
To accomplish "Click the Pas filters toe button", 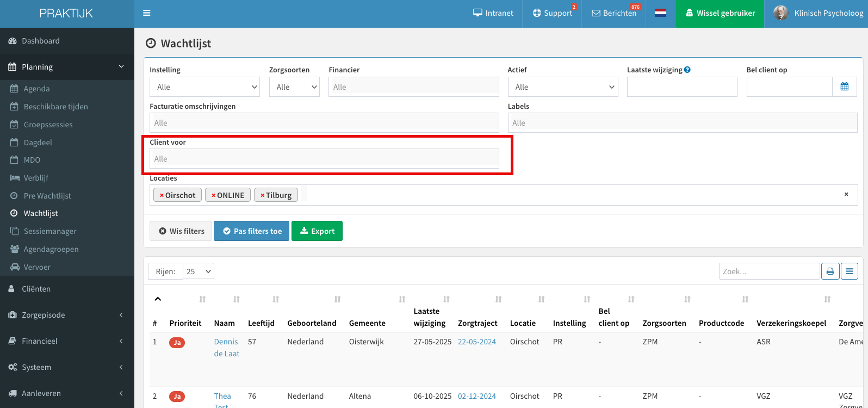I will (x=251, y=231).
